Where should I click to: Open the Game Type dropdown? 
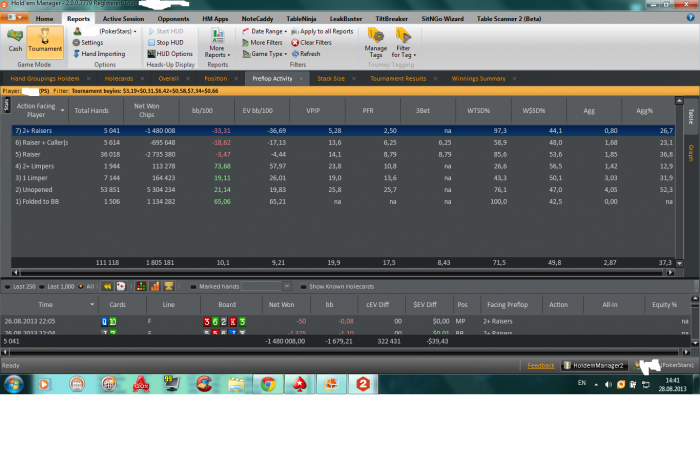pos(264,54)
